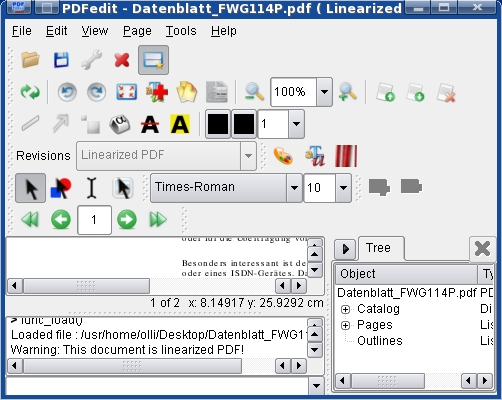Open the color palette tool icon

click(x=283, y=156)
